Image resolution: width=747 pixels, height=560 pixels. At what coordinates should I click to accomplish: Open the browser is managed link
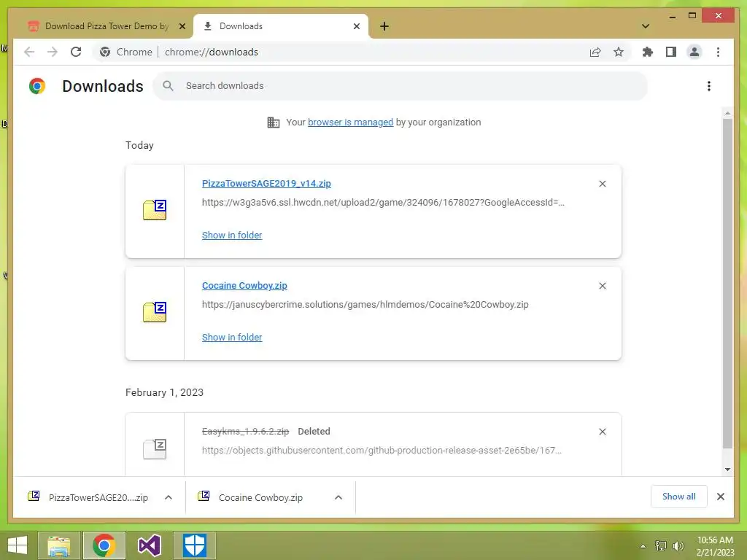point(350,122)
